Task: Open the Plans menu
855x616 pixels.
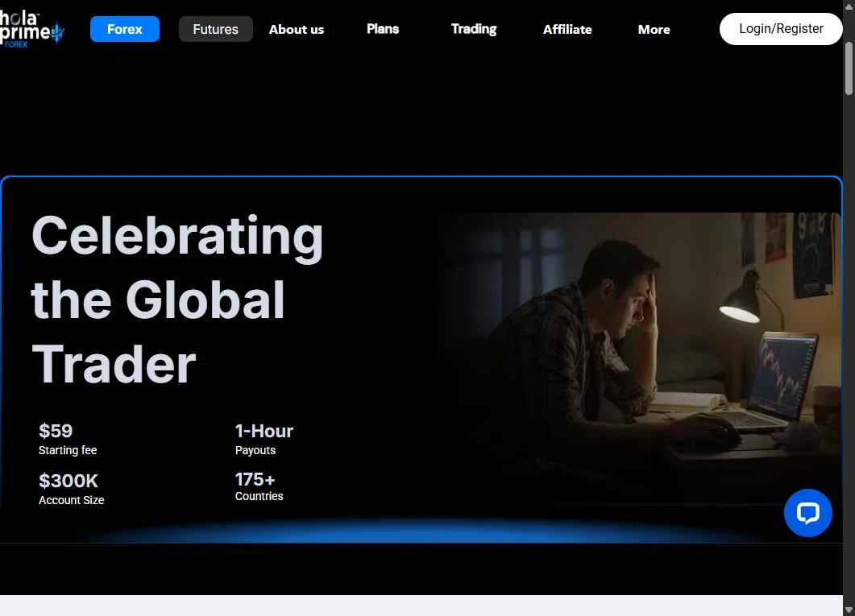Action: click(383, 29)
